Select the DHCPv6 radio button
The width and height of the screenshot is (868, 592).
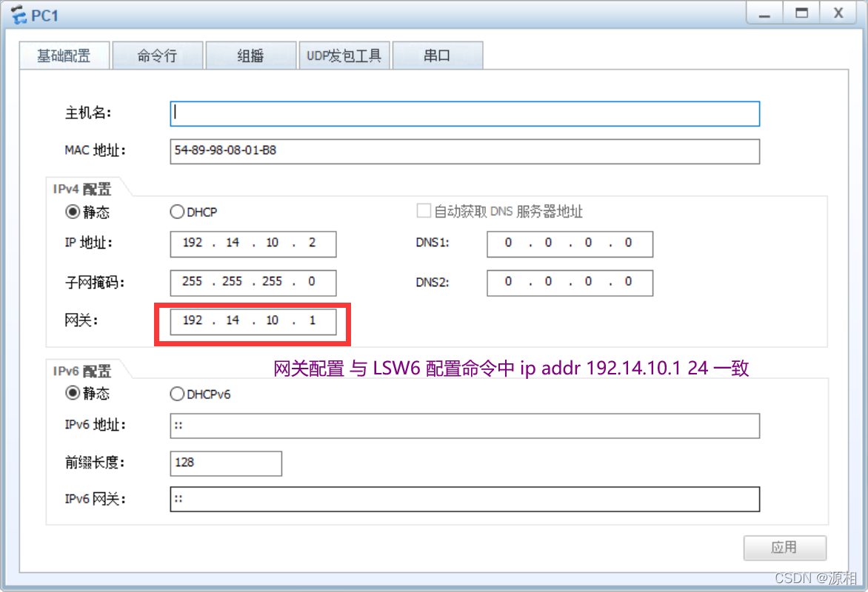(x=177, y=394)
